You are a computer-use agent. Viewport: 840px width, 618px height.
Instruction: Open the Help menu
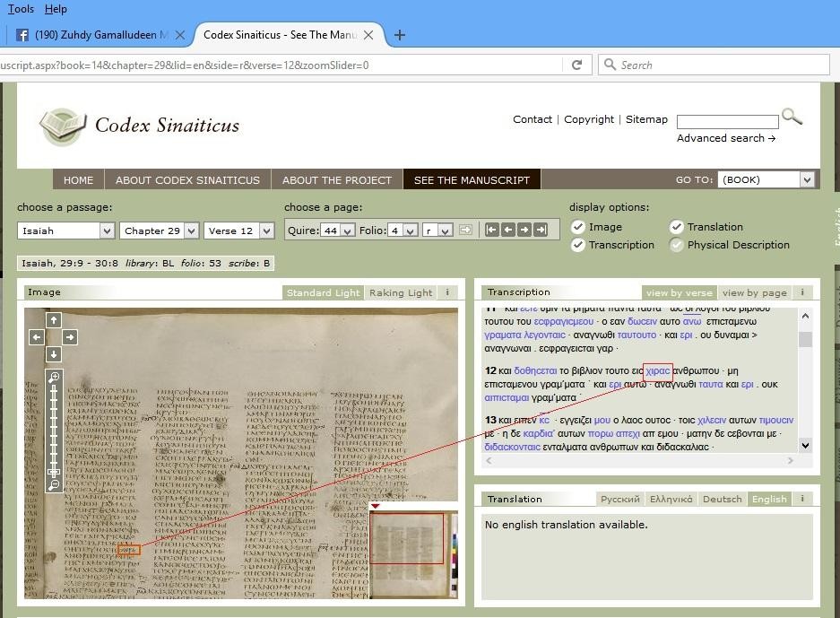[x=56, y=9]
